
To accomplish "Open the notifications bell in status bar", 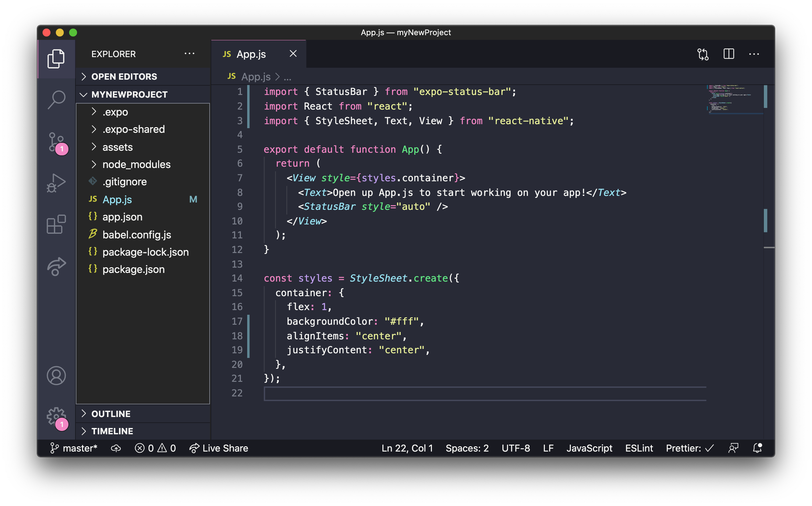I will [x=757, y=448].
